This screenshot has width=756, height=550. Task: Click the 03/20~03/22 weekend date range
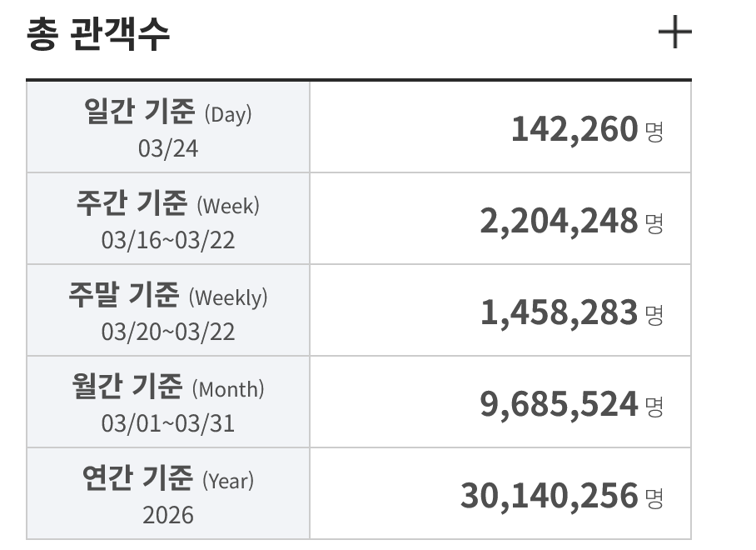coord(168,332)
